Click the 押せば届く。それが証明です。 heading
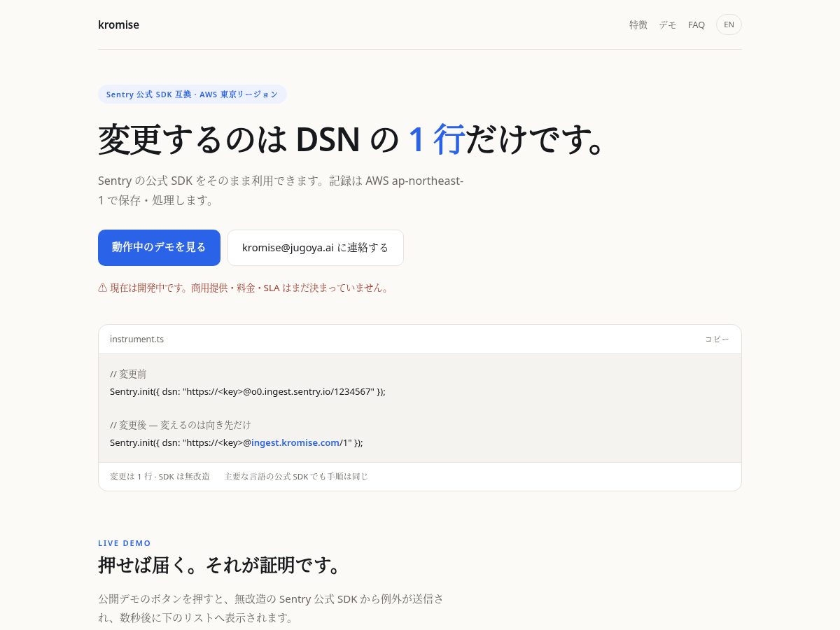 coord(220,565)
